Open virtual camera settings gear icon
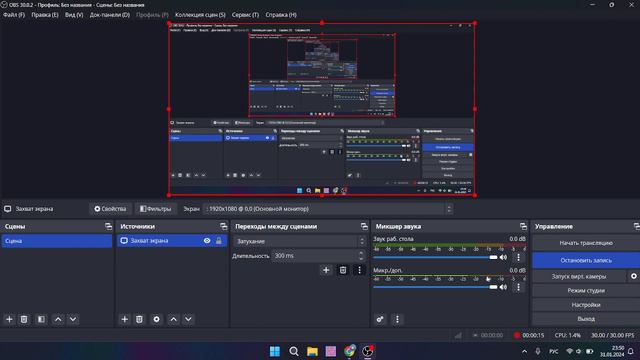The height and width of the screenshot is (360, 640). tap(633, 276)
